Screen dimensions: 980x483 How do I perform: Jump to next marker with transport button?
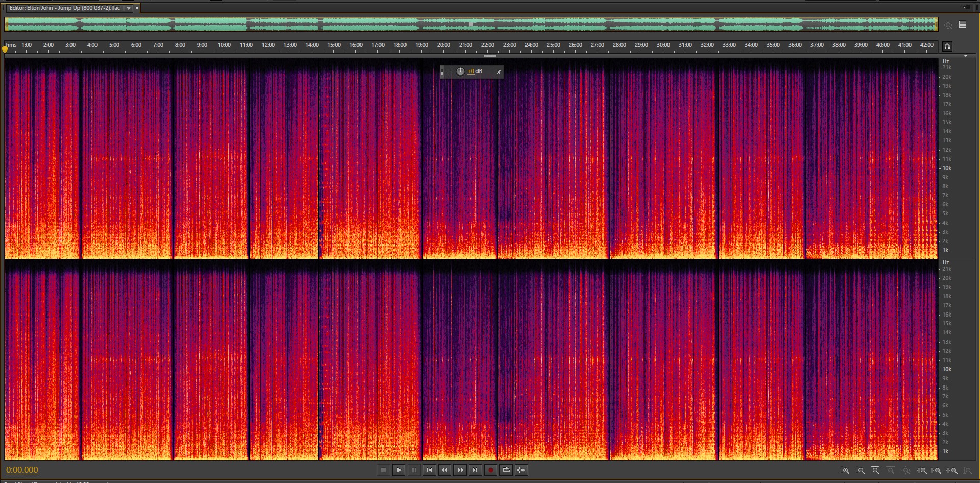tap(475, 470)
